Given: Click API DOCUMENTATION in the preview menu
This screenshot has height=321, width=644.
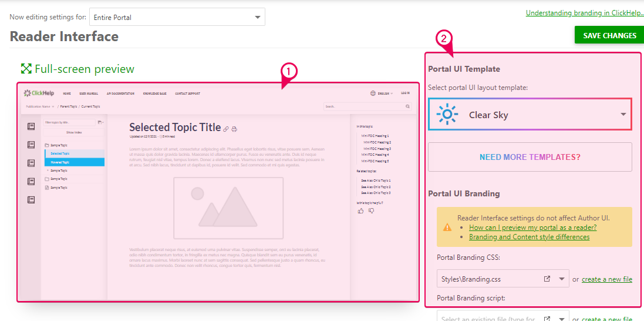Looking at the screenshot, I should [120, 93].
